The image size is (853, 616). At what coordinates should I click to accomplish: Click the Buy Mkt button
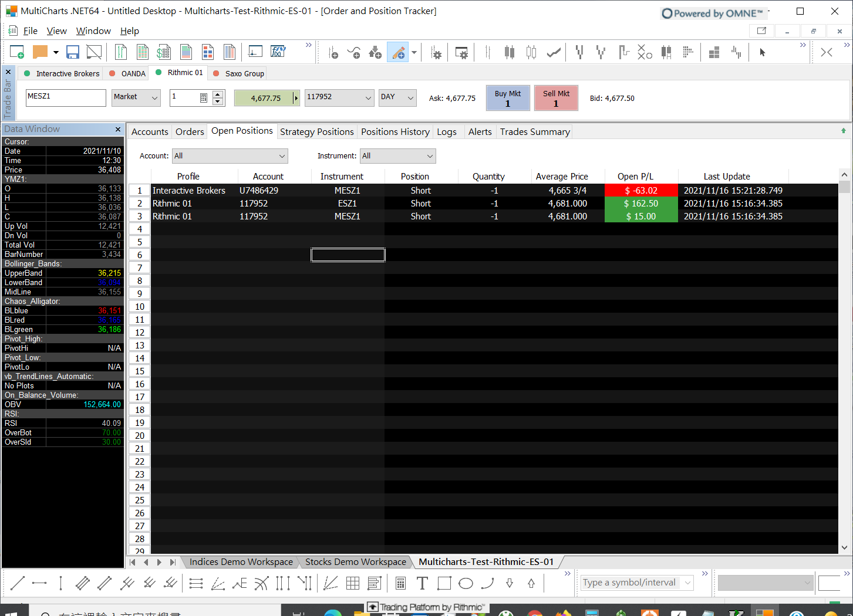507,98
